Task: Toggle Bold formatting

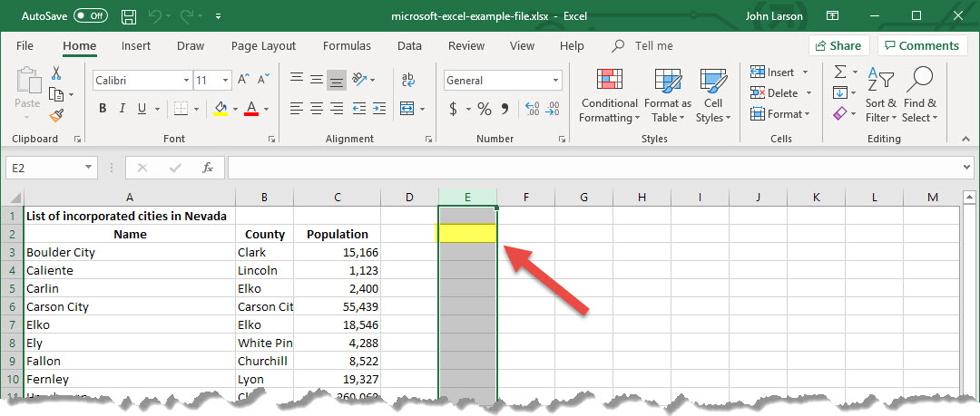Action: 103,109
